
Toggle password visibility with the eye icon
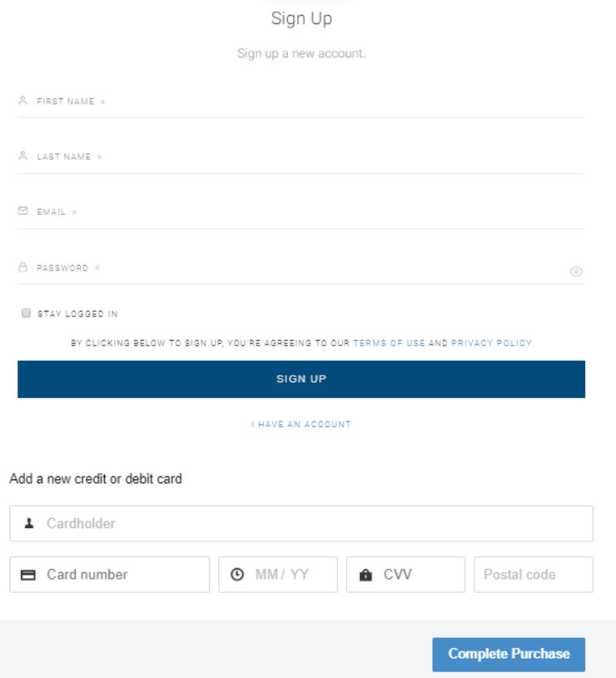[x=576, y=272]
